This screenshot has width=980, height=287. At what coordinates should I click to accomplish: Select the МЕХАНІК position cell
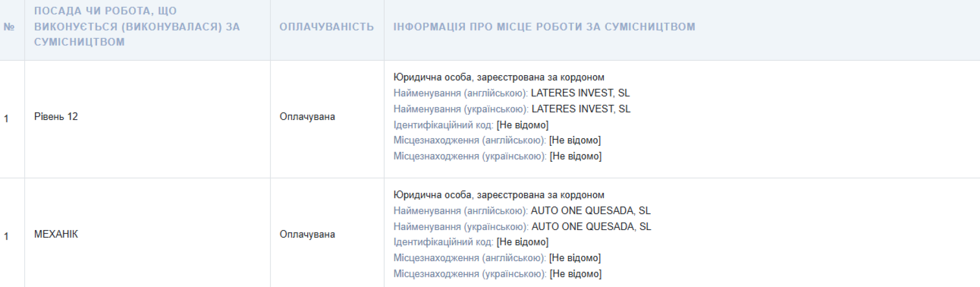[56, 234]
